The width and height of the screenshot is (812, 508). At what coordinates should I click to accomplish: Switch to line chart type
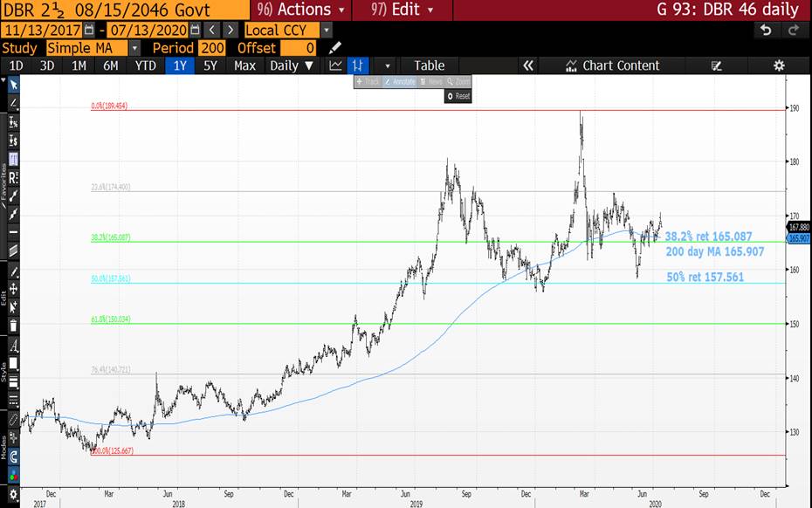tap(336, 65)
